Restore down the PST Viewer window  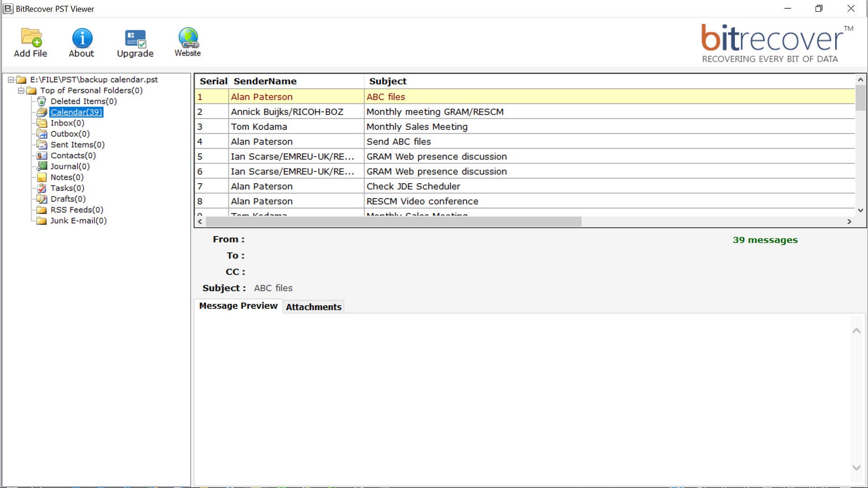(819, 8)
